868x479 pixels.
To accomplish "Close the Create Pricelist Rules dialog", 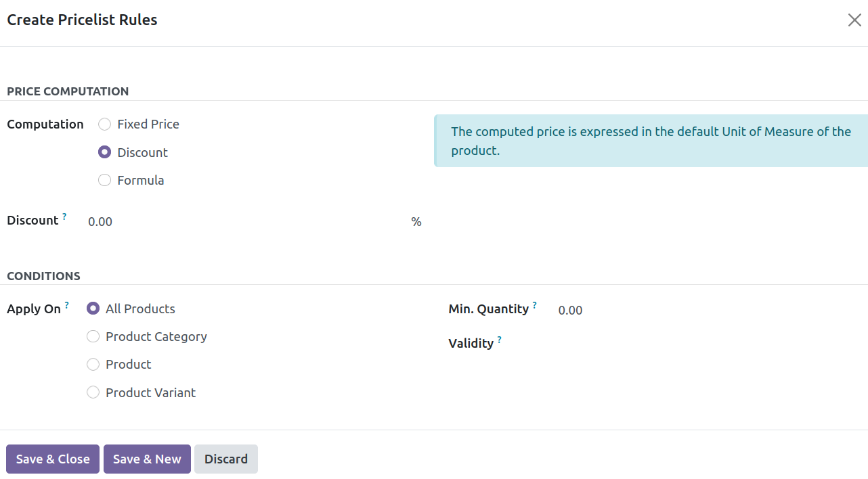I will pos(854,20).
